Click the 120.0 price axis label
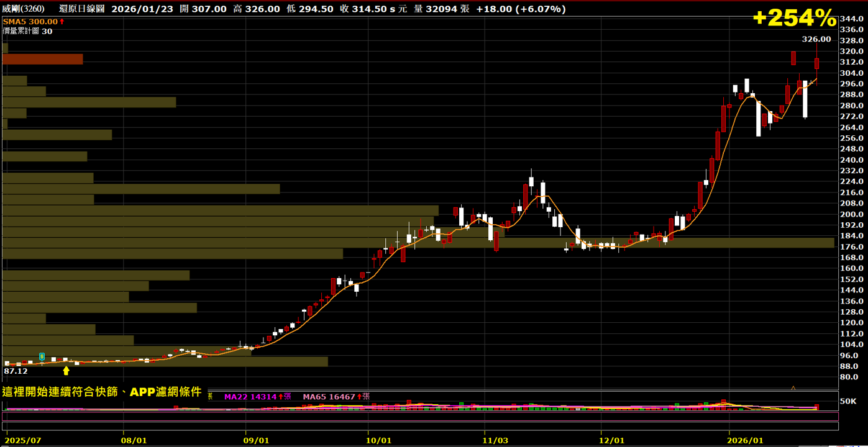 pos(851,323)
